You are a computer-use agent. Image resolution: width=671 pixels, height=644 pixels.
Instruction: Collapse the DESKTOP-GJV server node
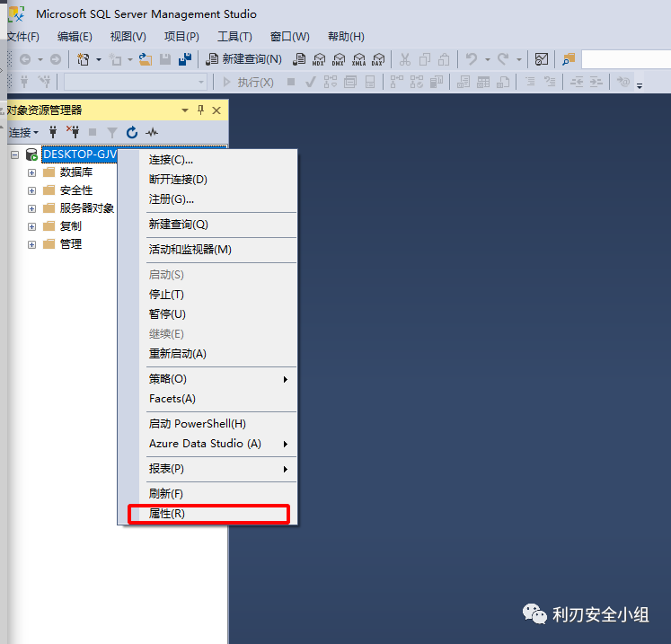[14, 154]
